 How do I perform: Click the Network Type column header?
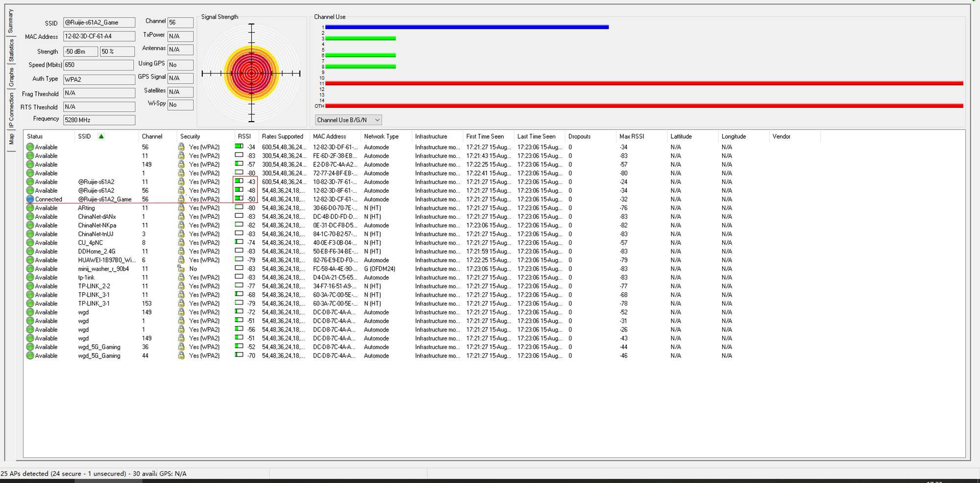tap(381, 136)
